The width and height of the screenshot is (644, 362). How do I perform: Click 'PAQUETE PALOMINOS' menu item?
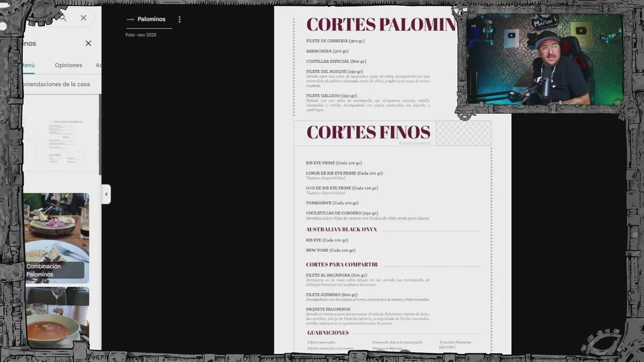328,309
